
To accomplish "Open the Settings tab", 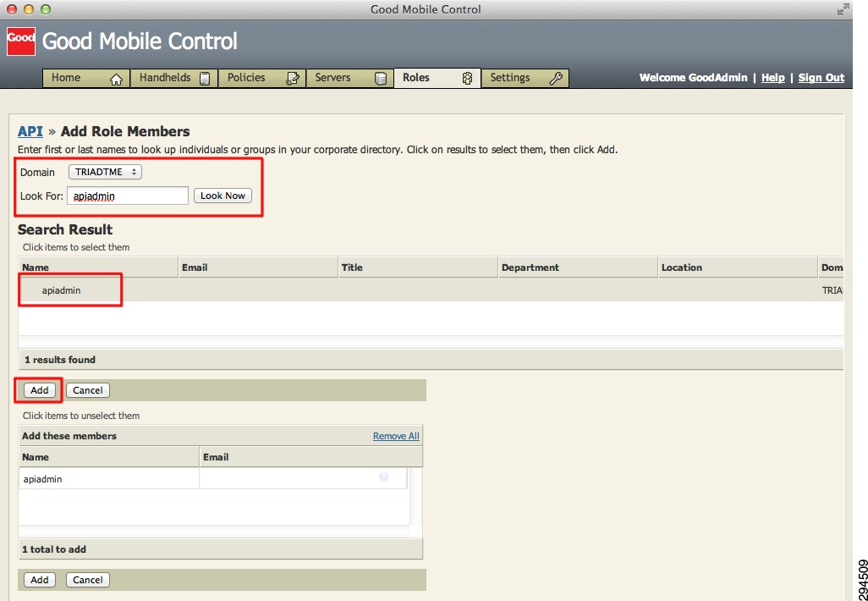I will pos(525,78).
